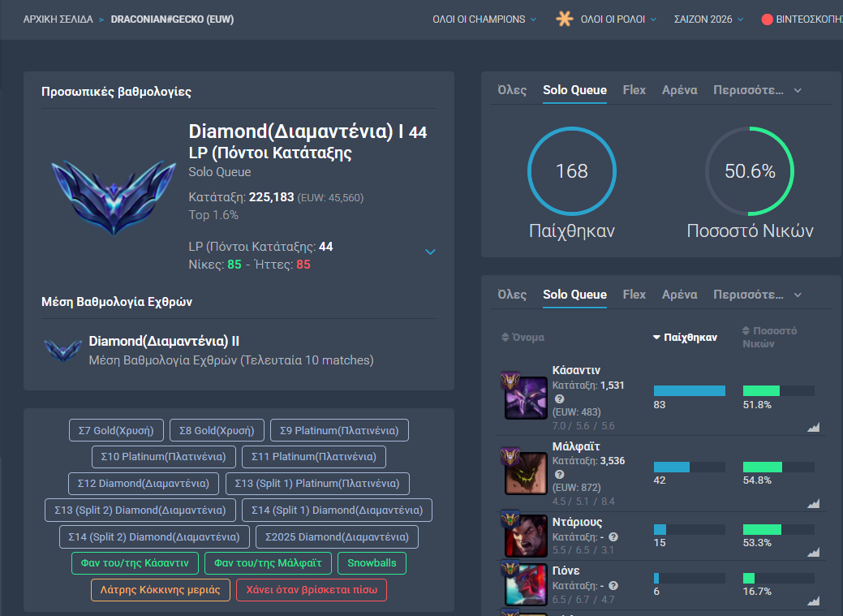Click the Snowballs tag
This screenshot has width=843, height=616.
pos(372,563)
